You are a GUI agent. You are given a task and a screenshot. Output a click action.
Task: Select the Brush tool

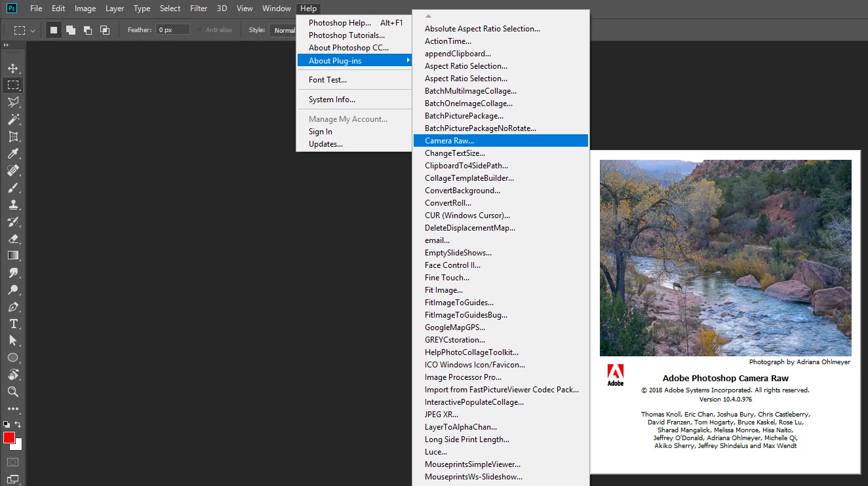point(13,187)
